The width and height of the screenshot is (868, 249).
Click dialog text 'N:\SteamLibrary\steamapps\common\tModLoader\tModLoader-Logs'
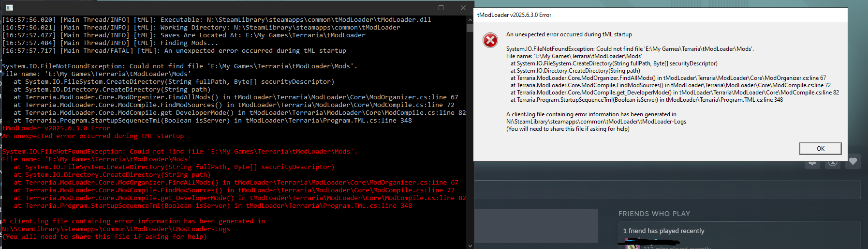[596, 122]
